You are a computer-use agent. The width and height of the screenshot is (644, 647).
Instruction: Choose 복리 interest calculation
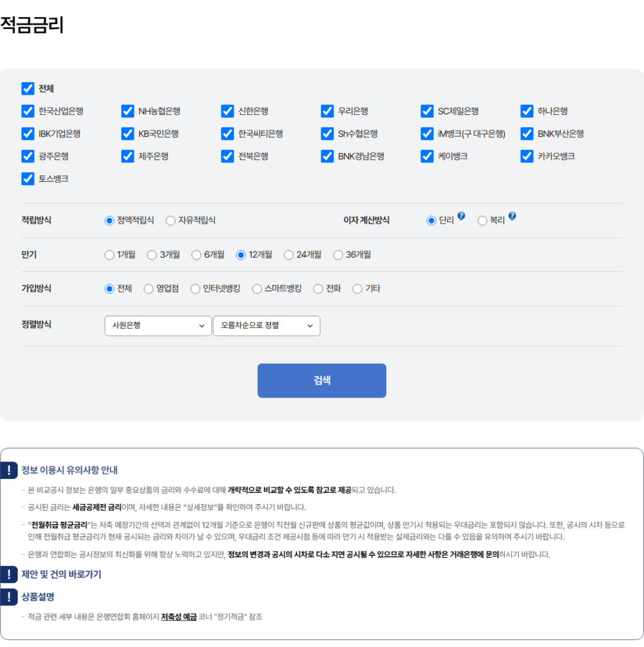click(x=482, y=221)
